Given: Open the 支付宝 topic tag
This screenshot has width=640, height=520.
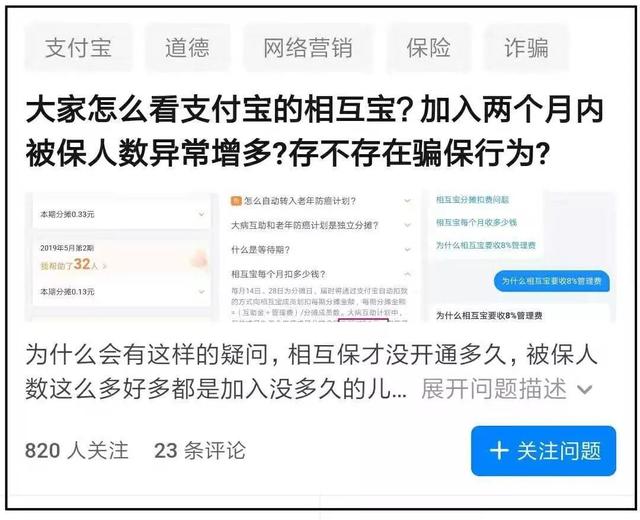Looking at the screenshot, I should [x=78, y=48].
